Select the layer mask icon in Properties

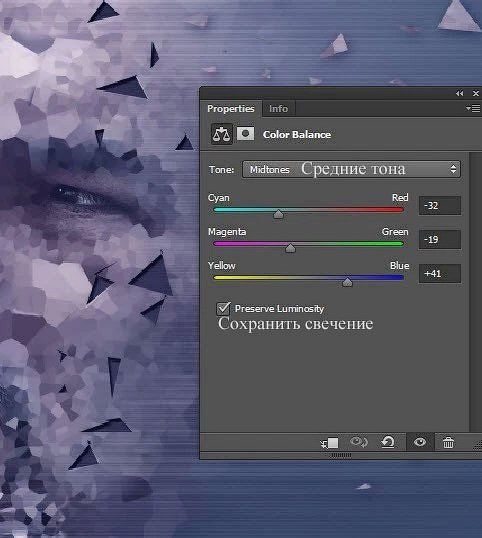coord(246,134)
